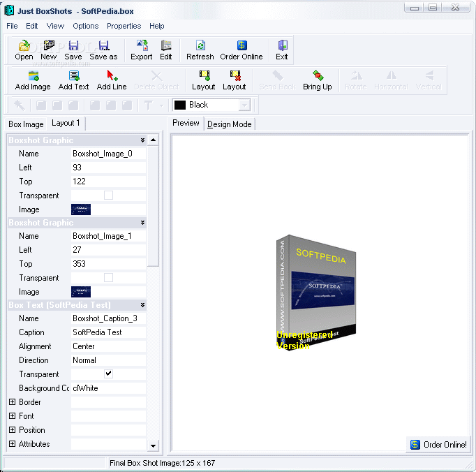Click the Name field Boxshot_Image_1
The width and height of the screenshot is (476, 472).
click(x=108, y=236)
